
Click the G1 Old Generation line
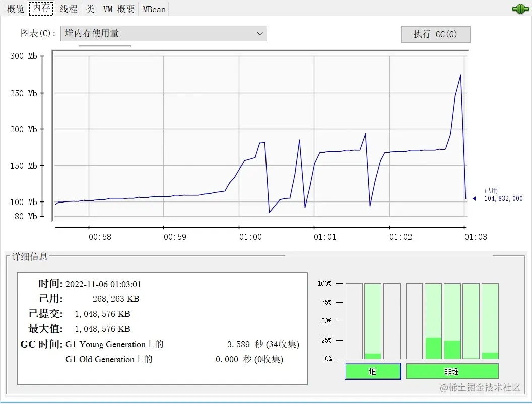109,359
